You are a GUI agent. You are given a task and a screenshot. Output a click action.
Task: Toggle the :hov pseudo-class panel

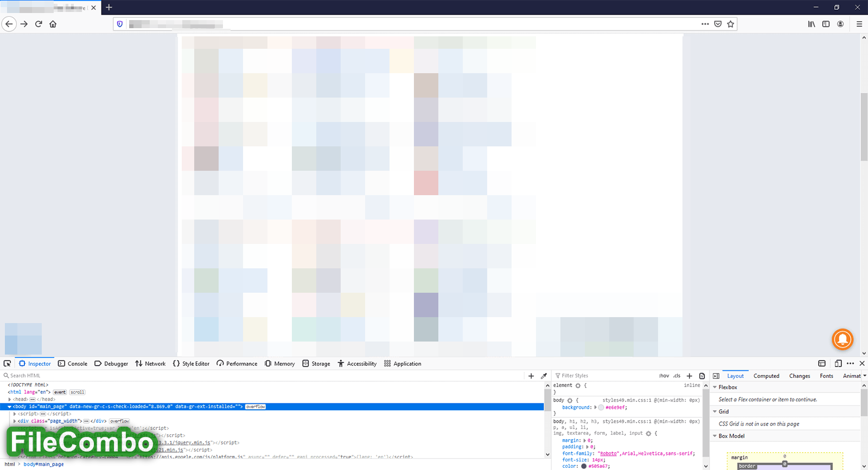coord(664,376)
